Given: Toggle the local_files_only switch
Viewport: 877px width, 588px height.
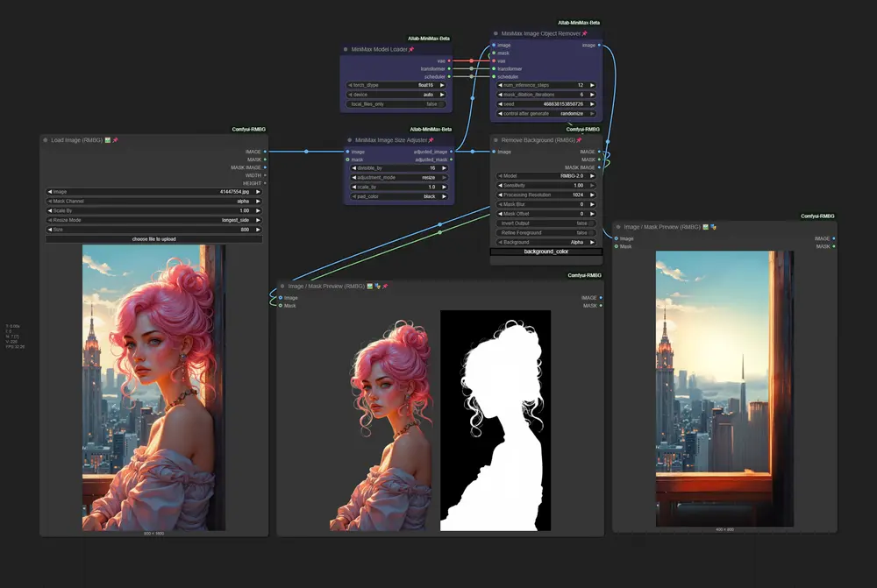Looking at the screenshot, I should click(x=442, y=103).
